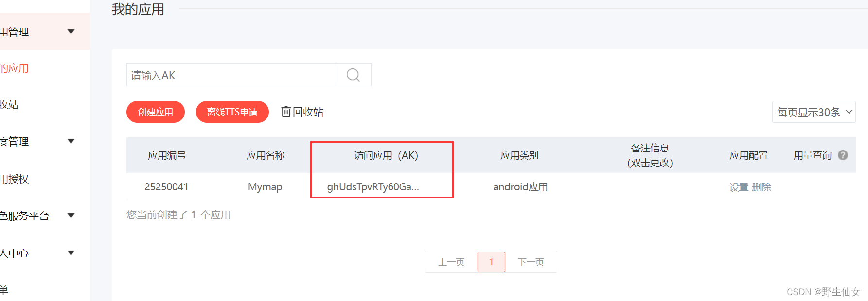Open 设置 for the Mymap app
This screenshot has width=868, height=301.
(739, 187)
